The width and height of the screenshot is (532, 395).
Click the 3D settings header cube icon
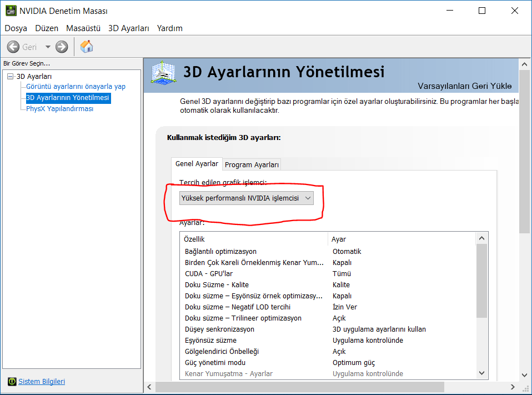click(163, 73)
